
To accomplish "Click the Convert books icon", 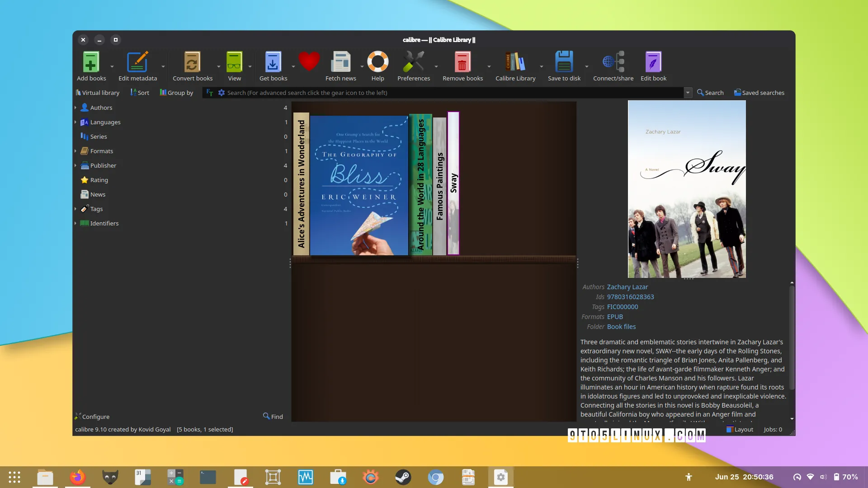I will coord(192,62).
